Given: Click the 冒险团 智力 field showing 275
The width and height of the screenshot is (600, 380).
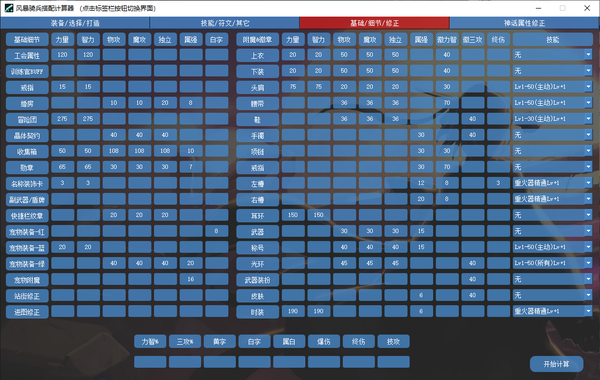Looking at the screenshot, I should (88, 119).
